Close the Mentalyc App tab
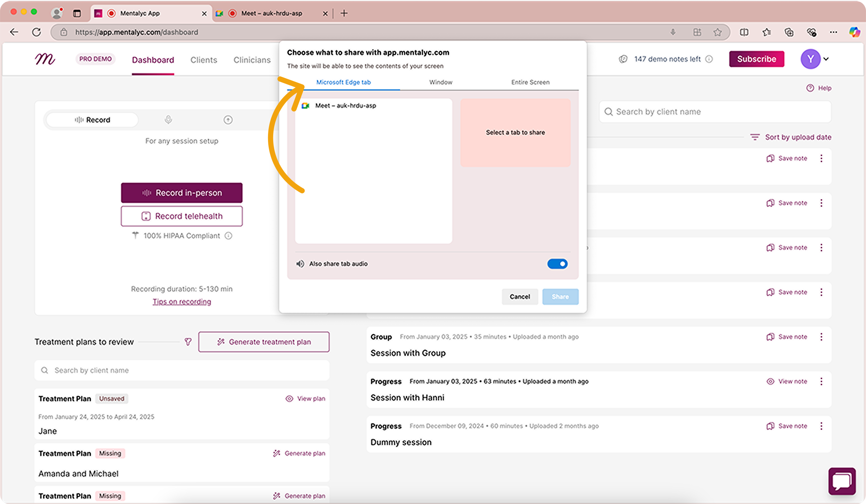 [204, 14]
